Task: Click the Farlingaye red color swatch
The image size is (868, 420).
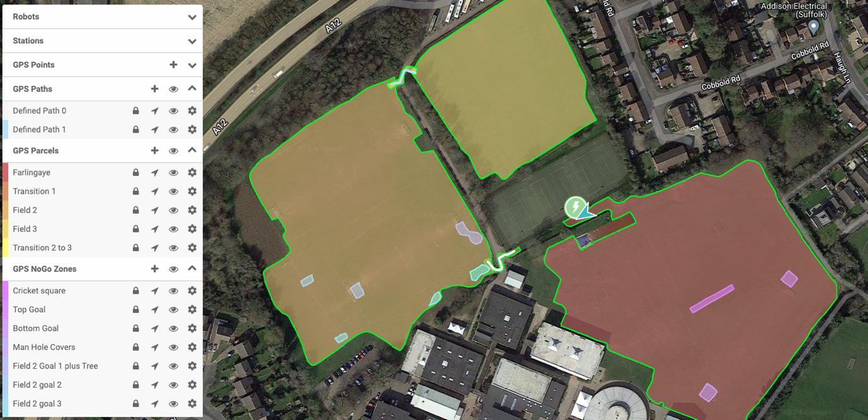Action: click(5, 172)
